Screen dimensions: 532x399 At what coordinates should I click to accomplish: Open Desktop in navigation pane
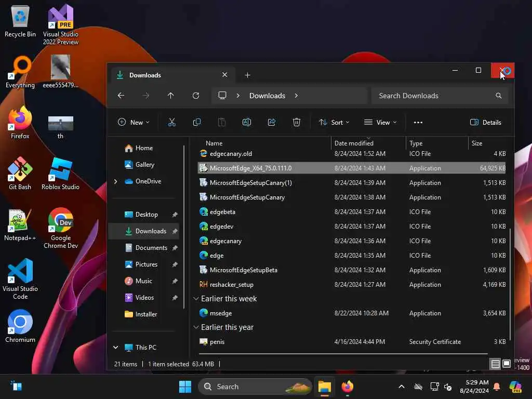(146, 215)
